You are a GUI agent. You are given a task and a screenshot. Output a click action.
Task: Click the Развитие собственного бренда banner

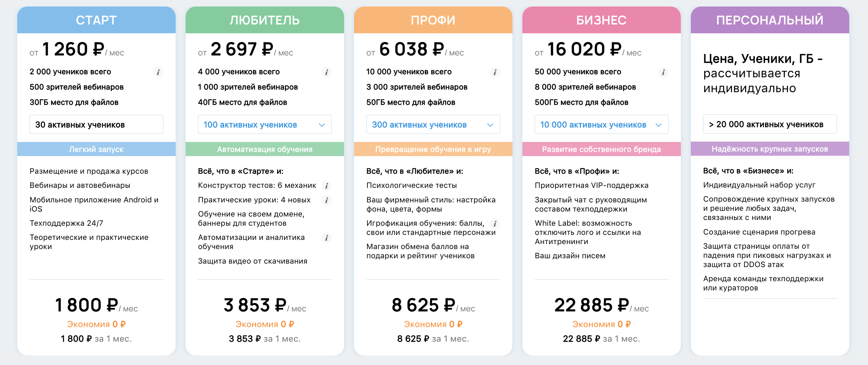pos(601,149)
